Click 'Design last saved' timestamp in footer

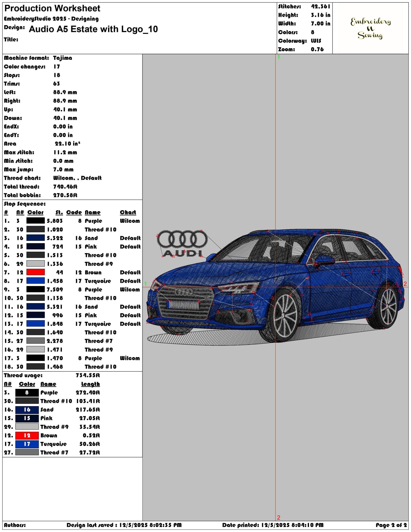[124, 525]
